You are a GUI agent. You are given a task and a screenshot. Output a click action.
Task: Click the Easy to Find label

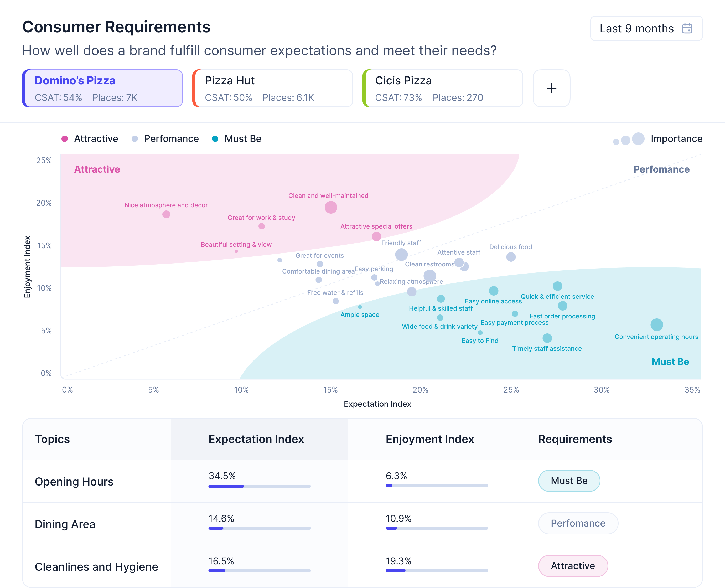point(480,341)
